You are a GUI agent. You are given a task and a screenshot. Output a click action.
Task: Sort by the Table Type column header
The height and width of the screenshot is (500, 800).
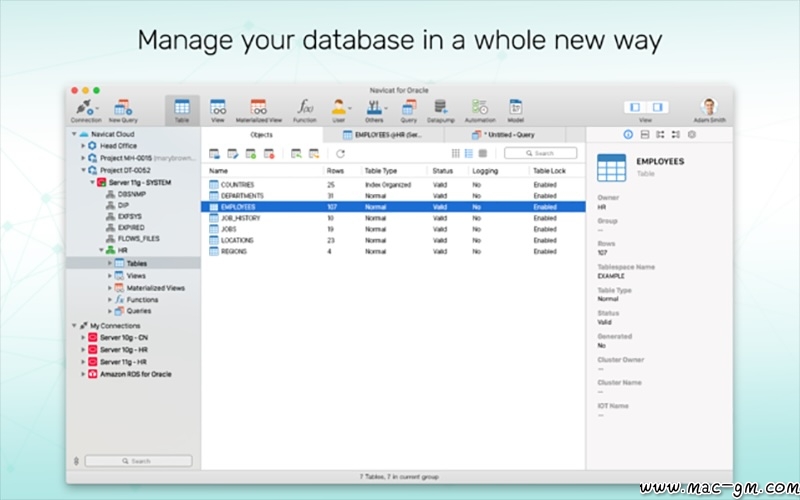coord(395,171)
